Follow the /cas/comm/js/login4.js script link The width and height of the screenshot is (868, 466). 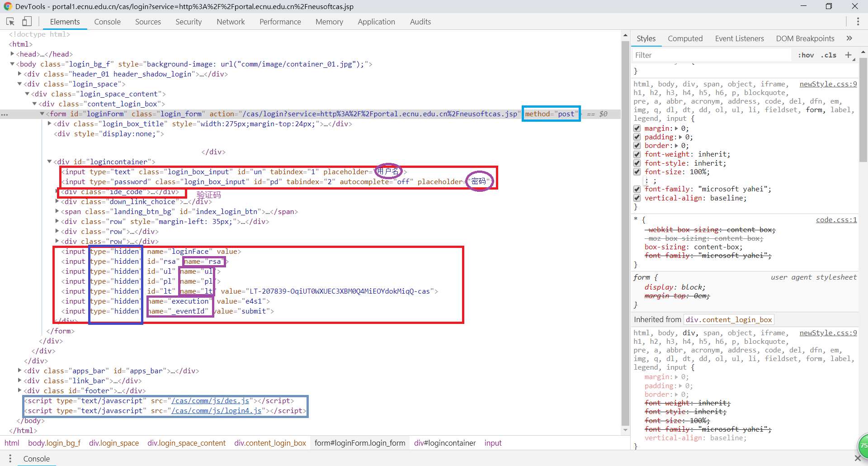coord(216,411)
